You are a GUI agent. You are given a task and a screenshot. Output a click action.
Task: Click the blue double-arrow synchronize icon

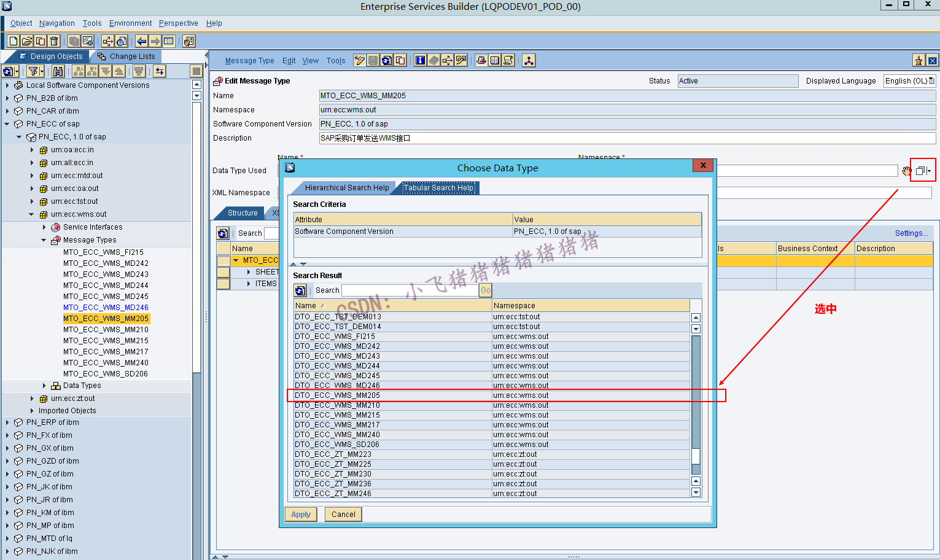pyautogui.click(x=160, y=71)
